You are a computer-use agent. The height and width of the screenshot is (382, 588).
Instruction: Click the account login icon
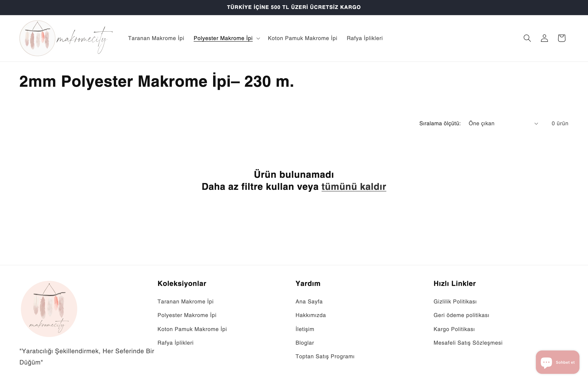544,38
